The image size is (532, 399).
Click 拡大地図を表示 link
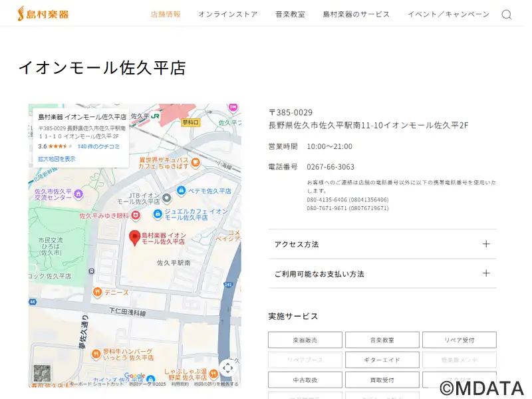pos(57,159)
